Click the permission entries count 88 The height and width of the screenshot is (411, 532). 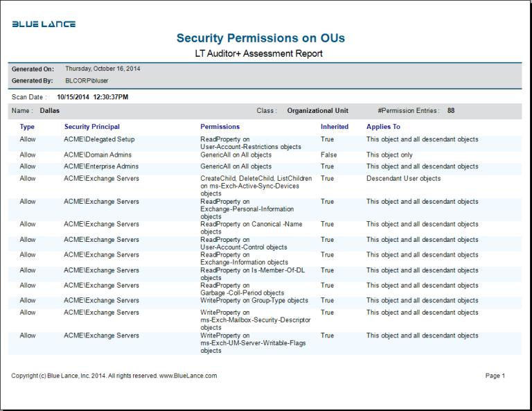pyautogui.click(x=451, y=110)
